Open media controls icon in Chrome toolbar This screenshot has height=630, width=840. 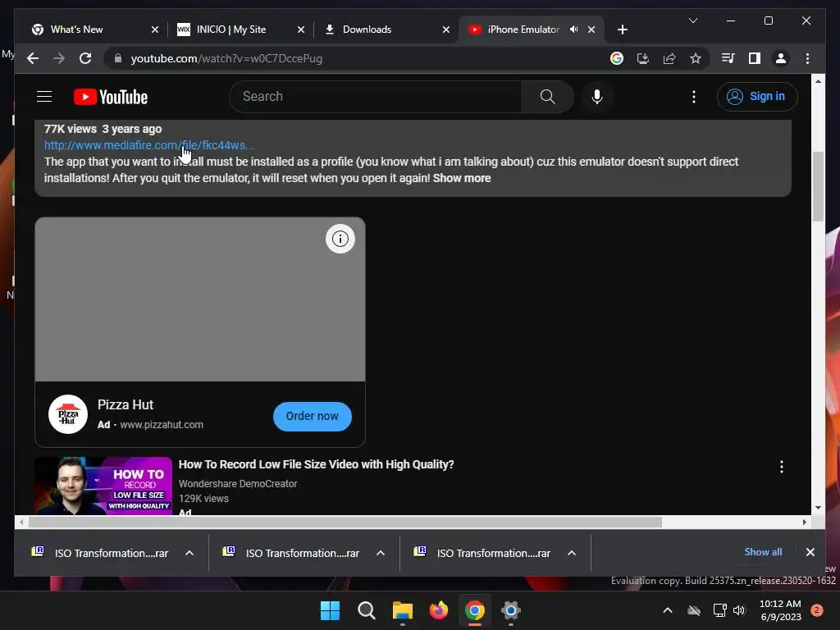(728, 58)
